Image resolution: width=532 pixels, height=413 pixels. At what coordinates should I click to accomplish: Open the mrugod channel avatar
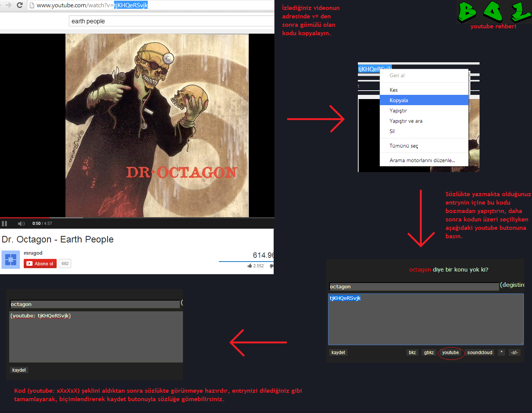(11, 260)
